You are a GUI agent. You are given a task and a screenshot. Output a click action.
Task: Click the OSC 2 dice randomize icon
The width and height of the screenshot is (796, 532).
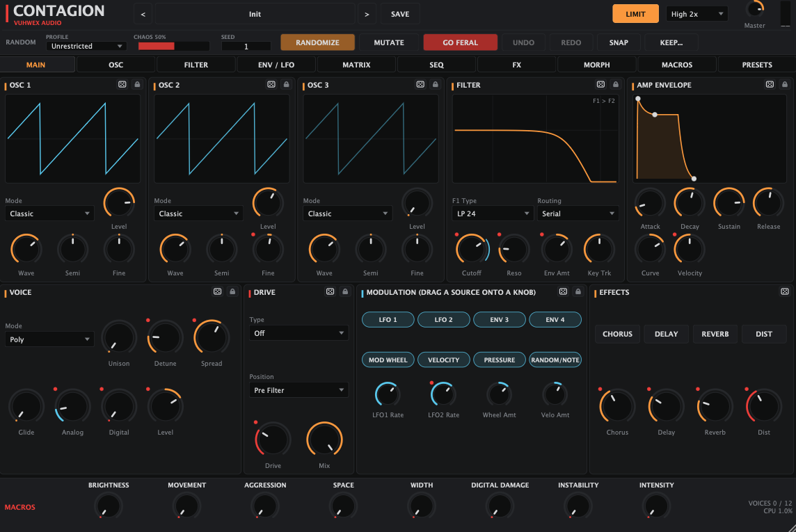pyautogui.click(x=271, y=85)
